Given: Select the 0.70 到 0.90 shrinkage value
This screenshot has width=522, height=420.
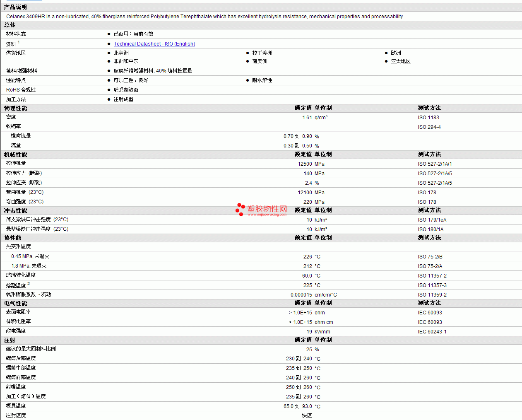Looking at the screenshot, I should [x=298, y=136].
